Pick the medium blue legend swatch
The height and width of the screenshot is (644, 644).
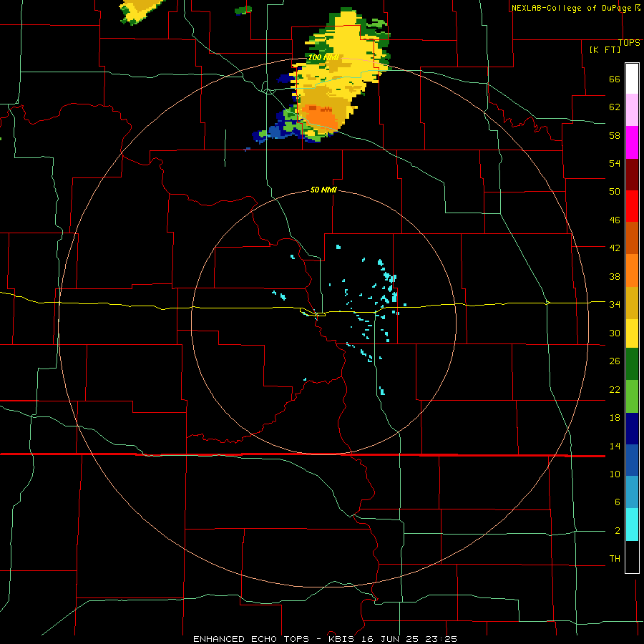click(632, 460)
